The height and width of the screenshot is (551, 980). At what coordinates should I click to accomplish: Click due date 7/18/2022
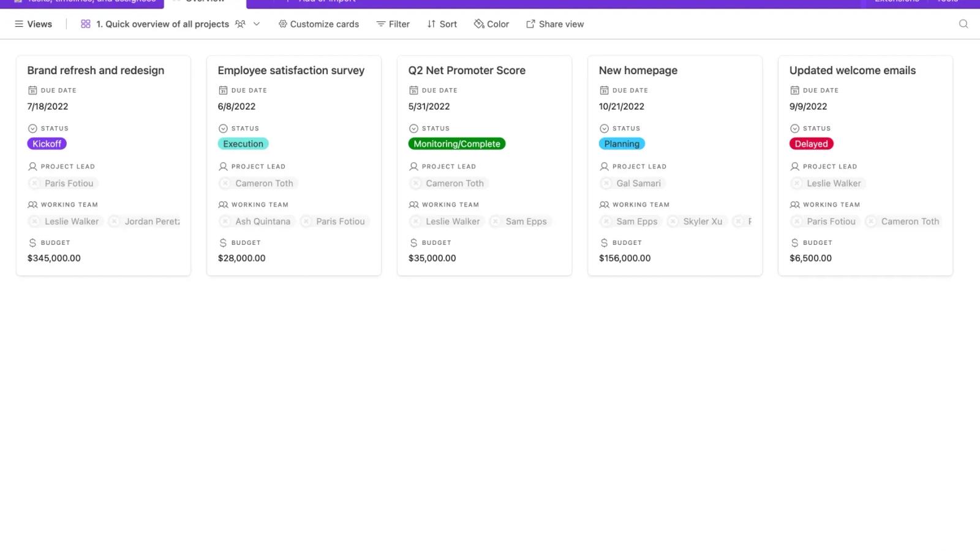click(48, 106)
